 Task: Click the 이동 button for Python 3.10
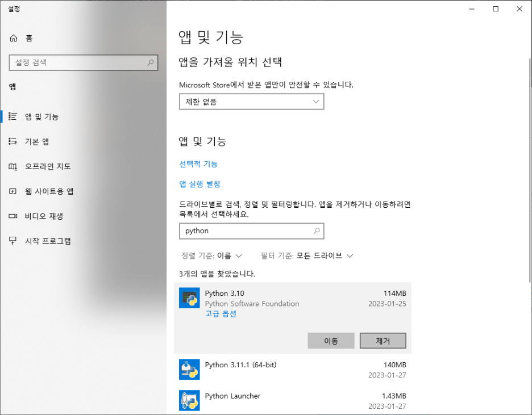(x=331, y=341)
